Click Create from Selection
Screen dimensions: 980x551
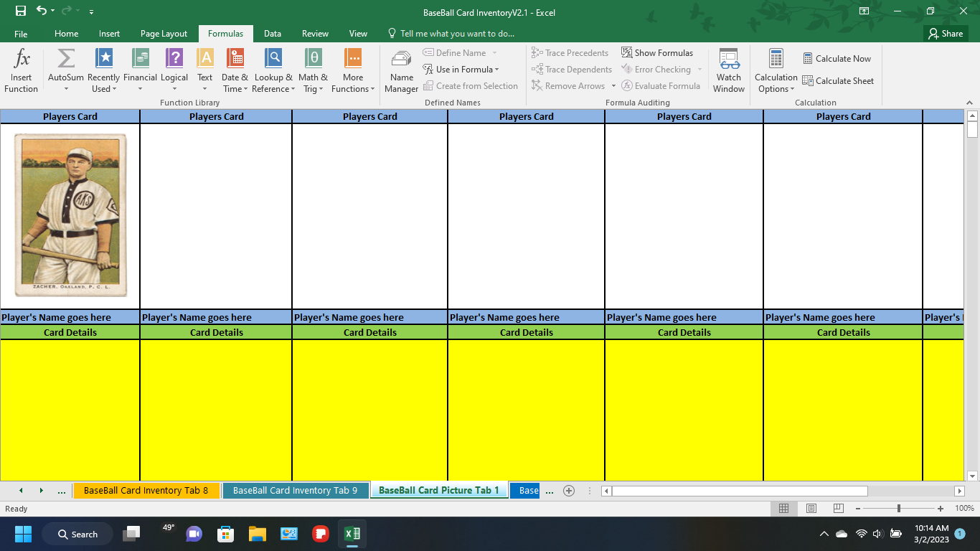[x=471, y=86]
